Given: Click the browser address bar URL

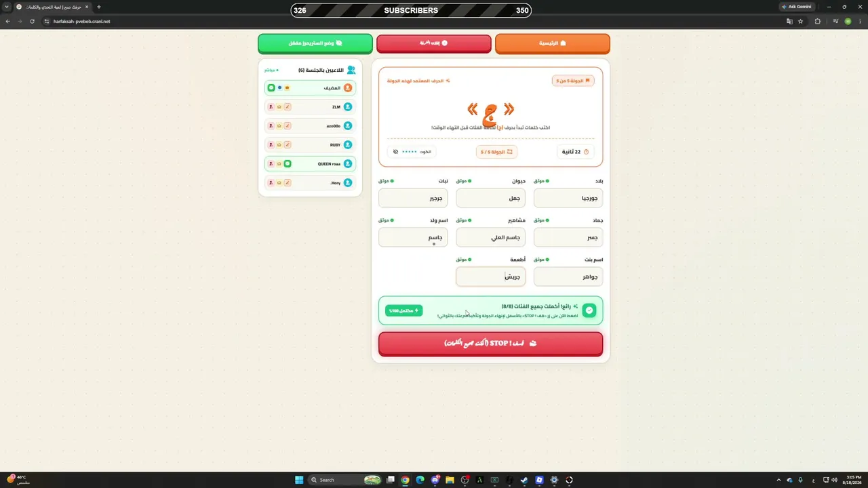Looking at the screenshot, I should pos(81,21).
